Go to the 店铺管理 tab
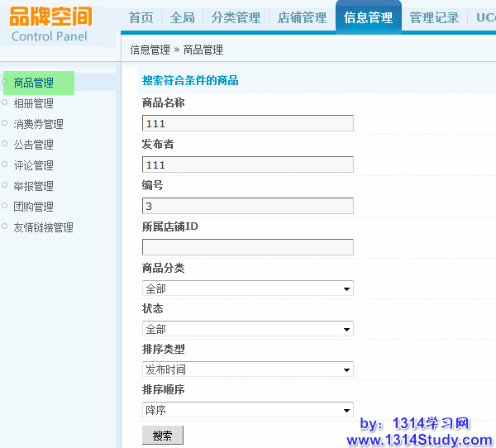Viewport: 496px width, 448px height. [x=302, y=17]
